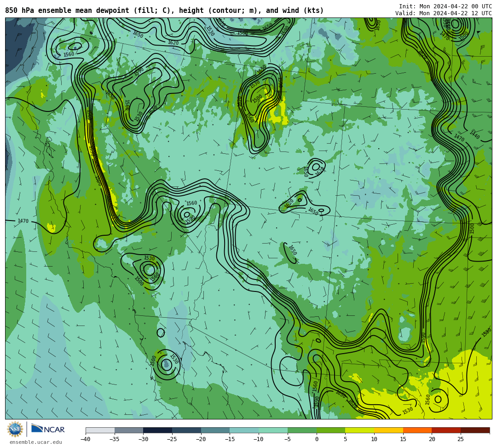Image resolution: width=497 pixels, height=448 pixels.
Task: Click the colorbar tick label 25
Action: pos(461,439)
